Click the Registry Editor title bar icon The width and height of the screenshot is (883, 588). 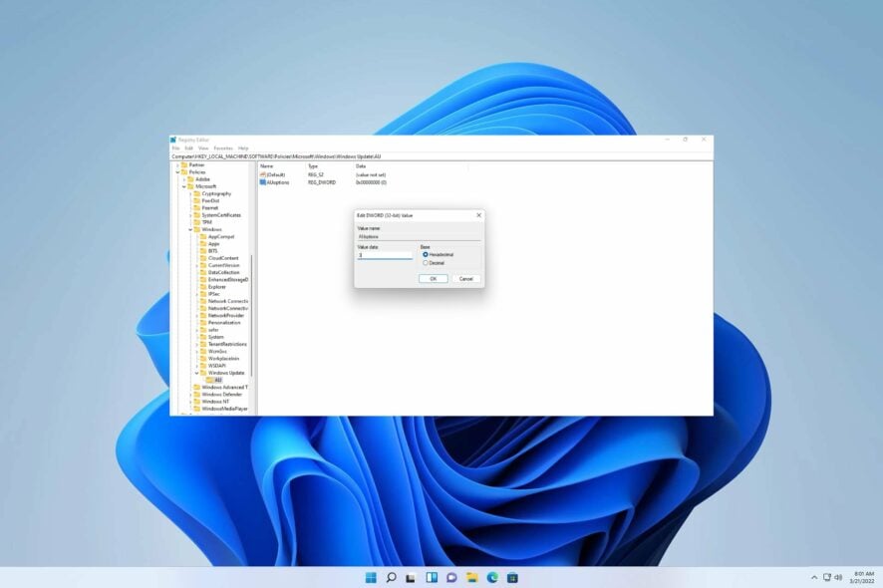point(173,140)
